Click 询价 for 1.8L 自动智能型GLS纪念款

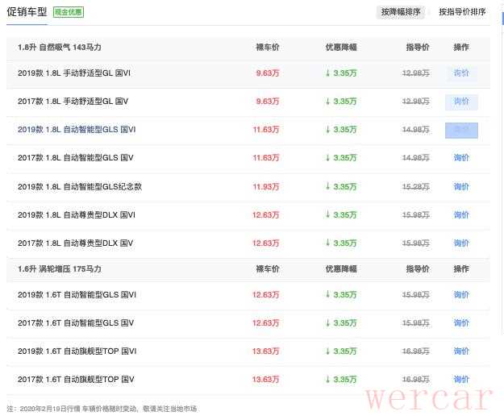point(461,186)
